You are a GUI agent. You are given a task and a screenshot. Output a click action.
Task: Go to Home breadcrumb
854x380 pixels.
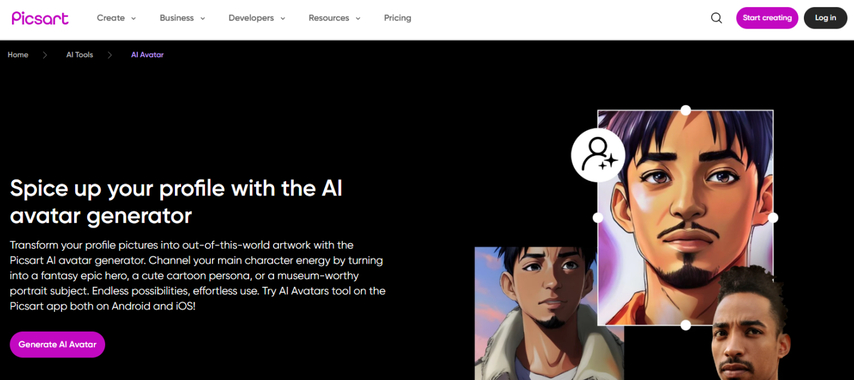18,55
